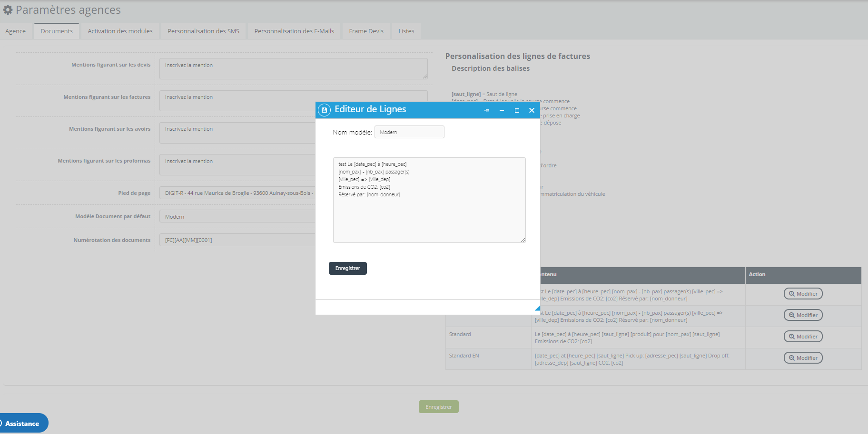Screen dimensions: 868x434
Task: Pin the Editeur de Lignes dialog
Action: [x=487, y=110]
